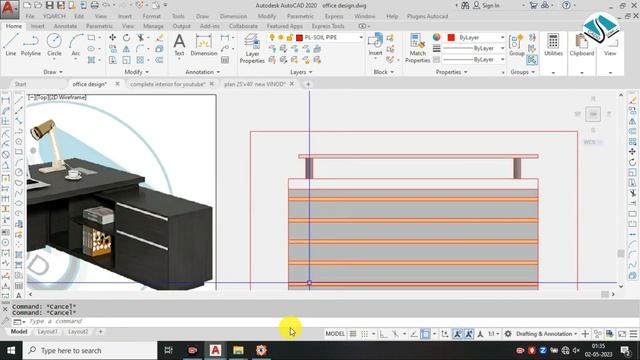Click Match Properties icon
Viewport: 640px width, 360px height.
(x=417, y=48)
